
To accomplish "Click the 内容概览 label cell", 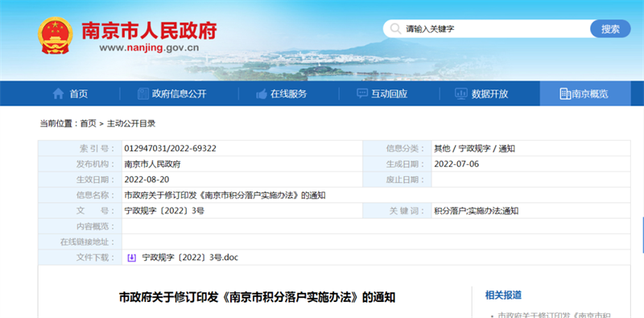I will coord(80,226).
